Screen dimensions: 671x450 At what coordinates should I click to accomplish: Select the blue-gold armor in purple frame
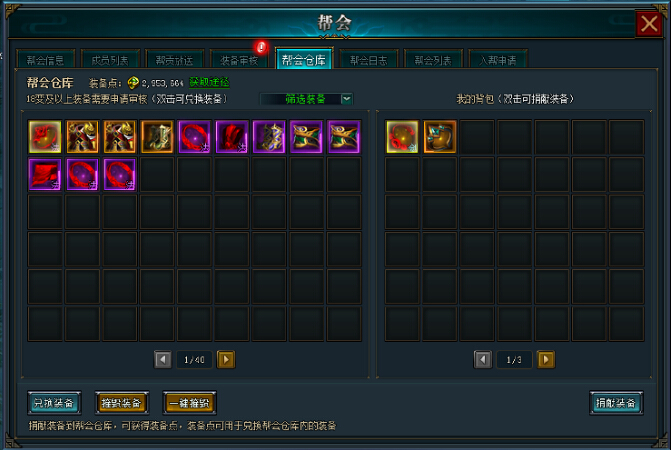269,136
